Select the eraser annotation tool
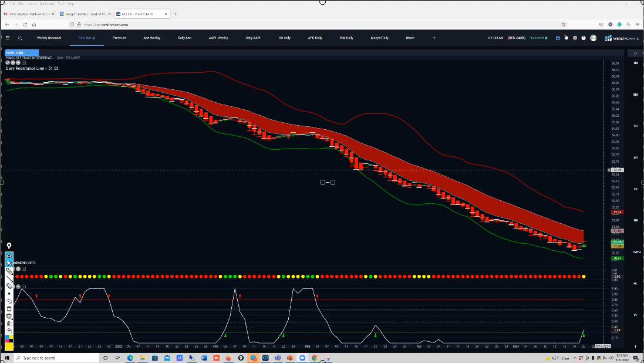This screenshot has width=644, height=363. (9, 285)
